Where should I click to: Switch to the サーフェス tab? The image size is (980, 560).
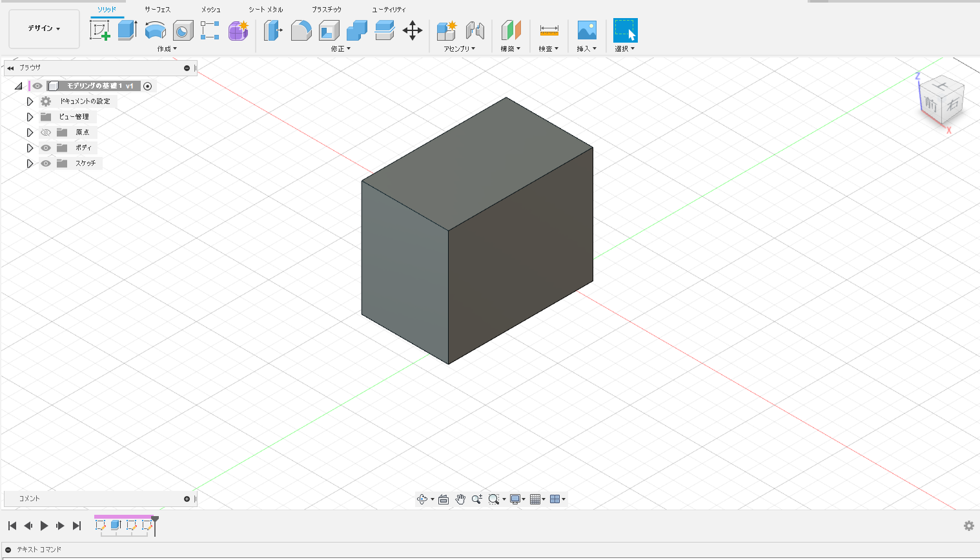point(158,10)
